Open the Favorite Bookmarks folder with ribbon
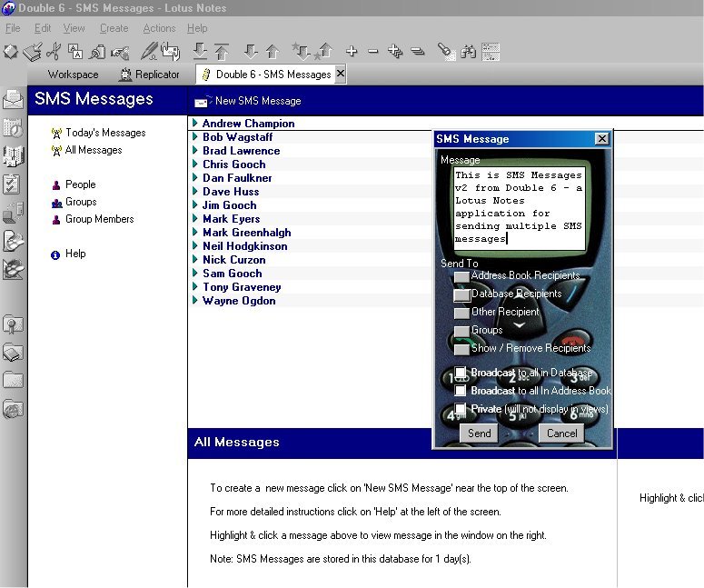Viewport: 704px width, 588px height. tap(13, 324)
